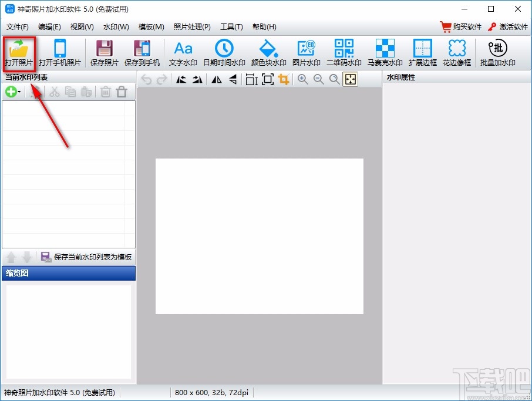
Task: Flip the photo horizontally
Action: pyautogui.click(x=217, y=79)
